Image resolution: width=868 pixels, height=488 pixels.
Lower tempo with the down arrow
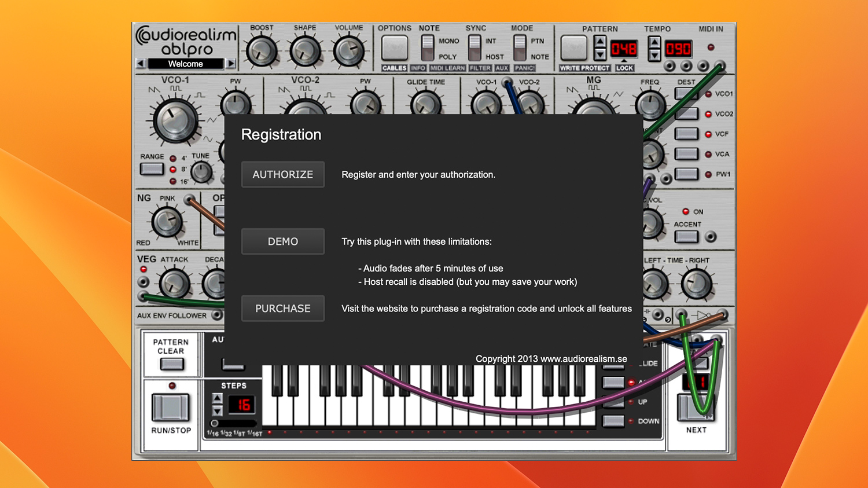[x=654, y=55]
